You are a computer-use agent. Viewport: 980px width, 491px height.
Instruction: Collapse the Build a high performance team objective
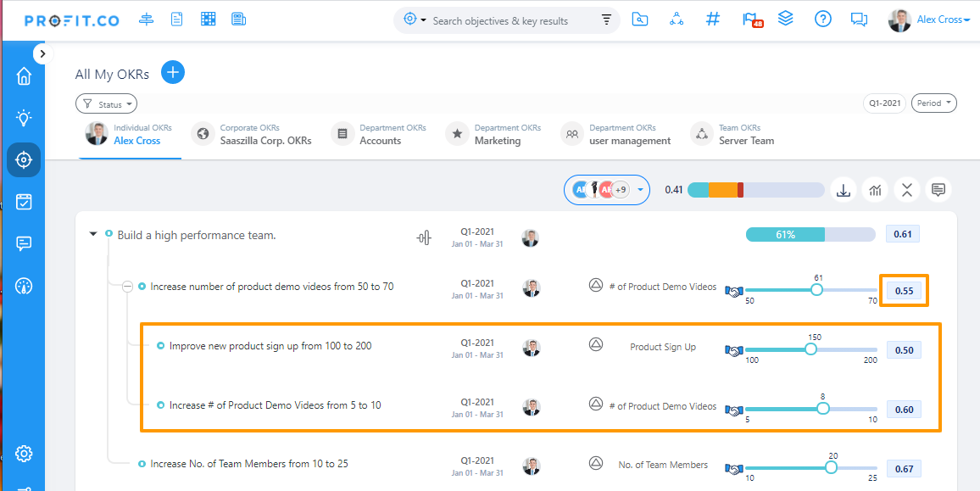[93, 234]
